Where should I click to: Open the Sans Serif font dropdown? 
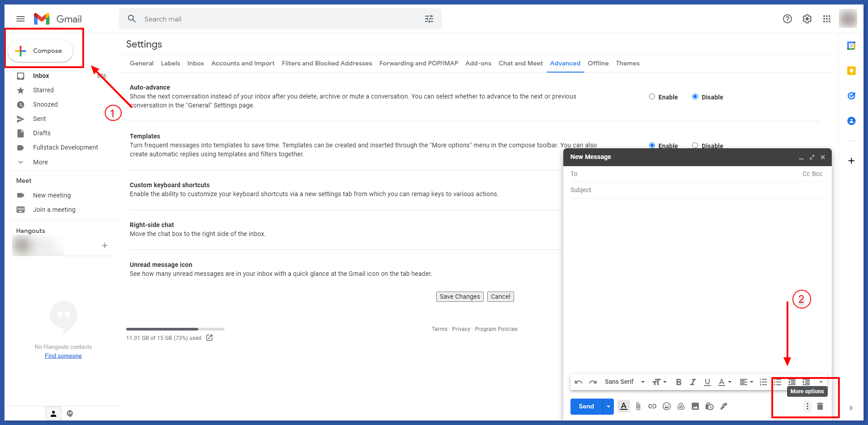click(x=624, y=382)
